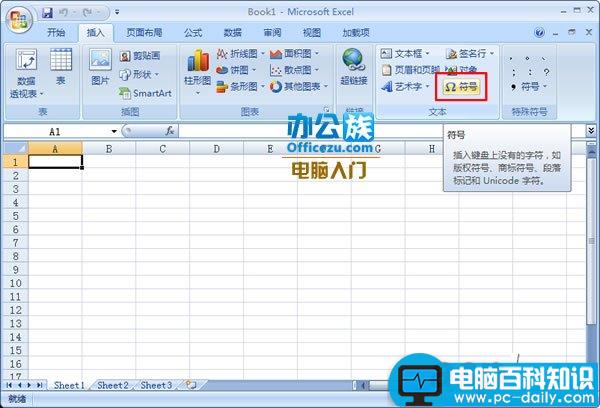Viewport: 600px width, 408px height.
Task: Select column D header
Action: [x=216, y=149]
